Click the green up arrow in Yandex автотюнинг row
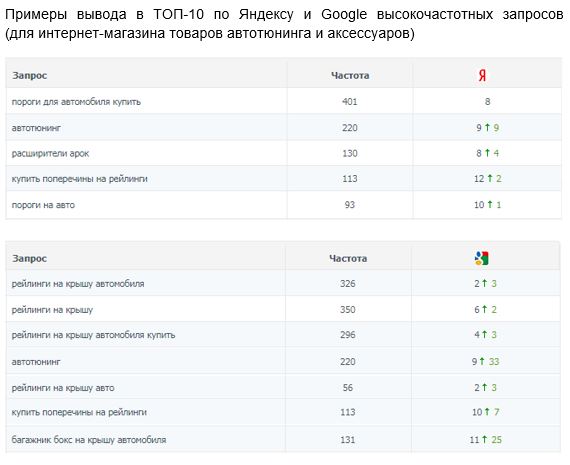The image size is (570, 465). (x=487, y=127)
